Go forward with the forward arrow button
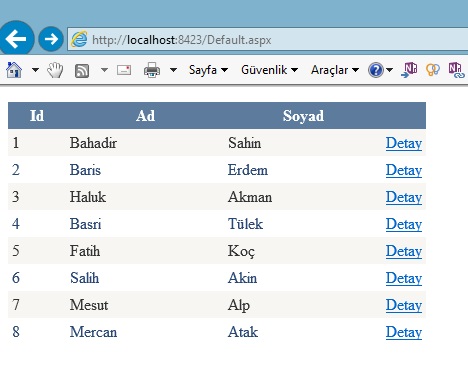The height and width of the screenshot is (370, 468). pyautogui.click(x=51, y=39)
